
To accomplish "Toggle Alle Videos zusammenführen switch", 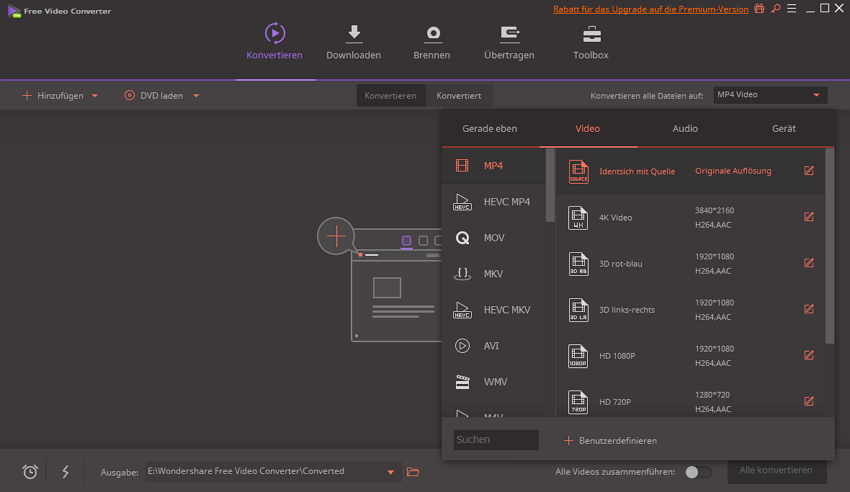I will click(x=698, y=472).
